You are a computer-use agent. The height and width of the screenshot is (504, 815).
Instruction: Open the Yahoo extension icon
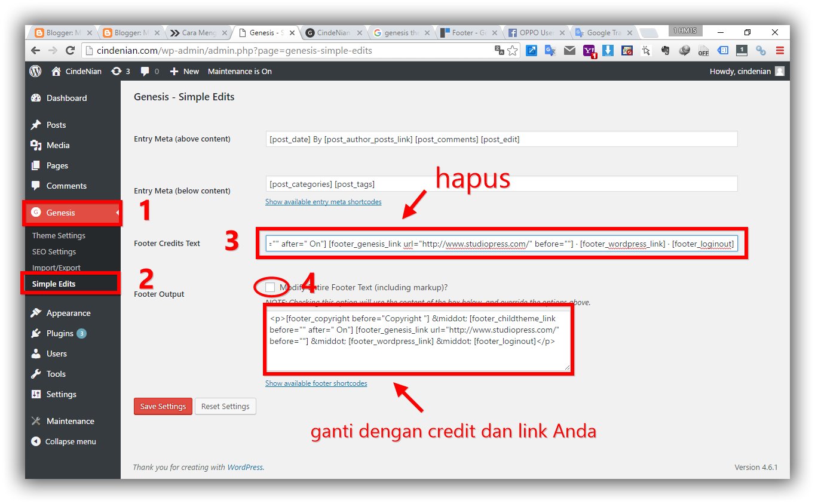589,51
